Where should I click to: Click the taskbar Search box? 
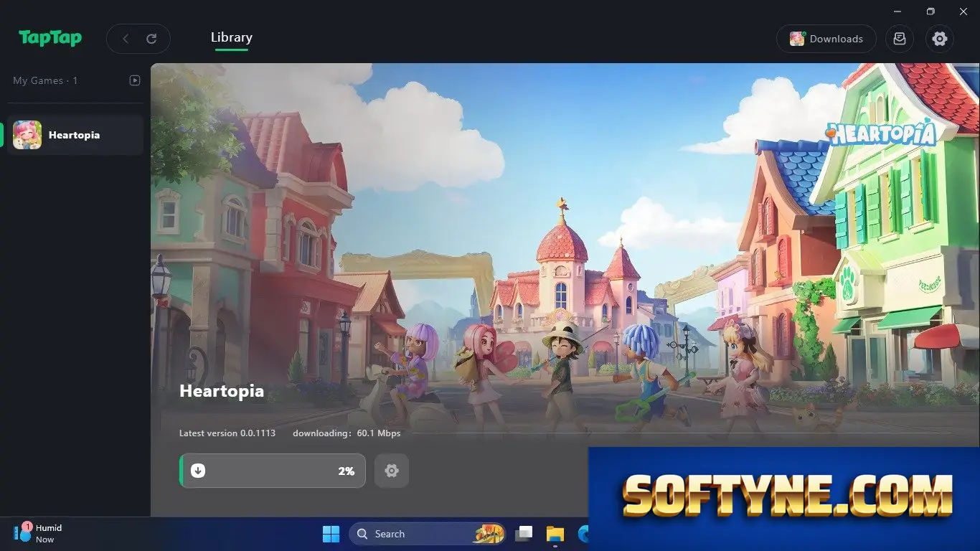coord(428,534)
